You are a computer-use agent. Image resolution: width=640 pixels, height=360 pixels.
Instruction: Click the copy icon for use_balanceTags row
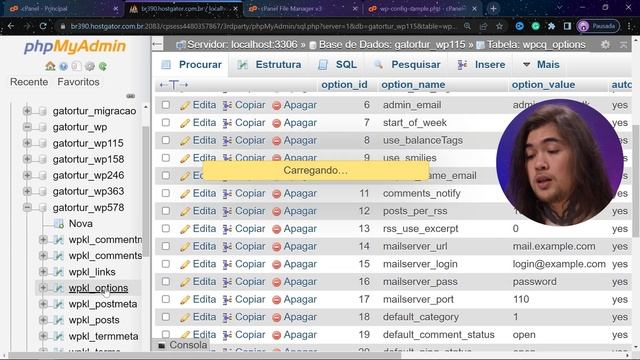point(227,140)
